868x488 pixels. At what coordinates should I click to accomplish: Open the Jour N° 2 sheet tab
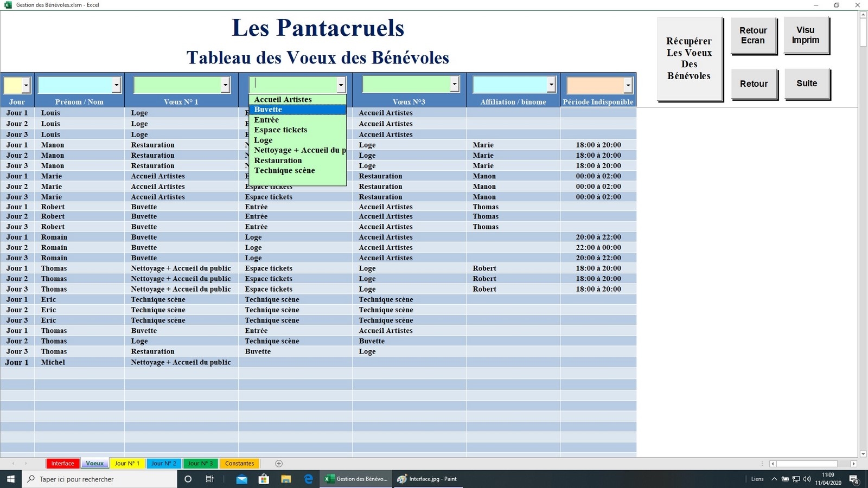point(164,464)
